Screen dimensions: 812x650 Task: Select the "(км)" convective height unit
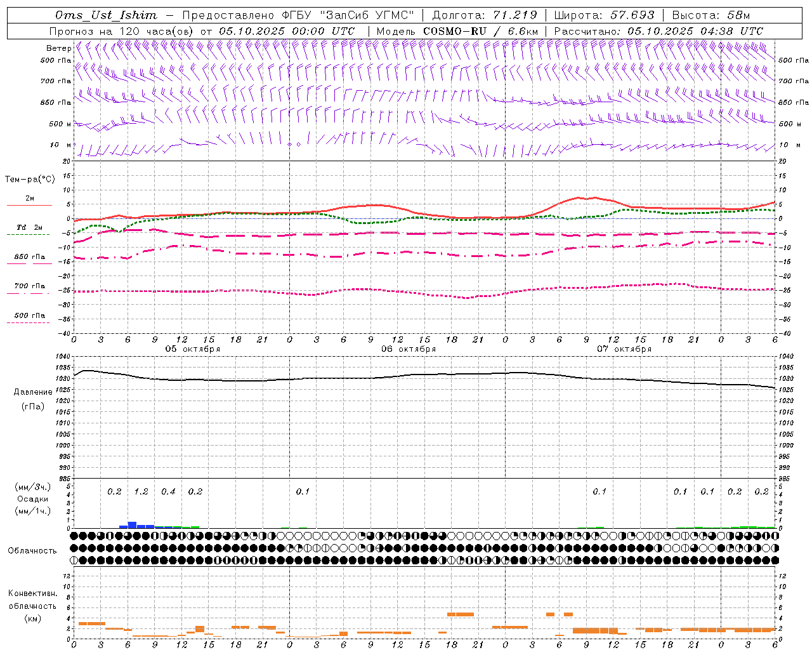click(33, 618)
